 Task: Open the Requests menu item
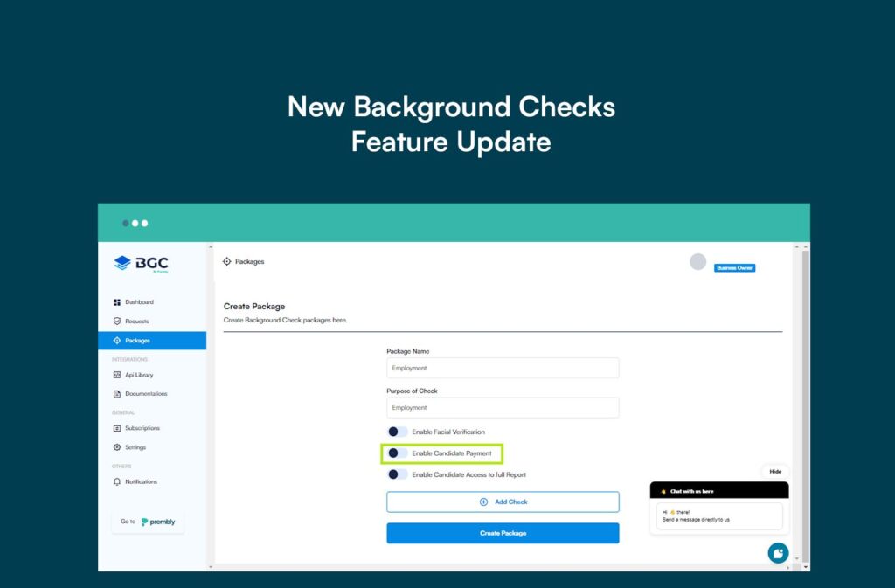point(136,322)
